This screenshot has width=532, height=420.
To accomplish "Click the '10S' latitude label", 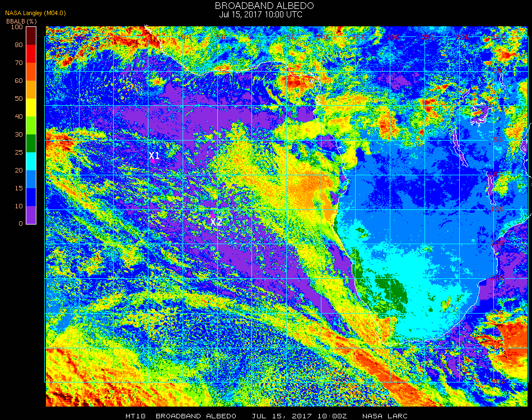I will 496,174.
